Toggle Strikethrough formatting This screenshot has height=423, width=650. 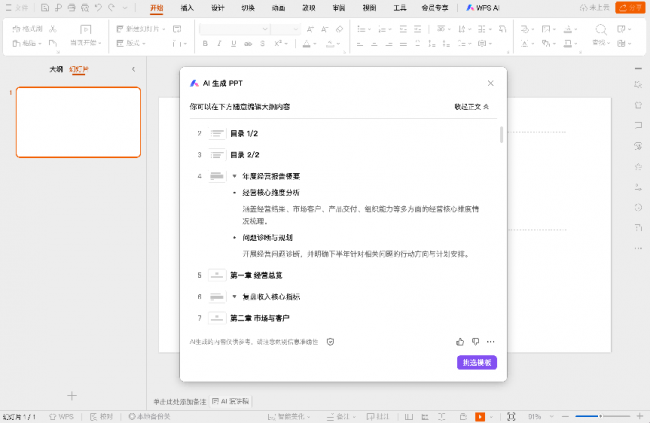[x=248, y=43]
